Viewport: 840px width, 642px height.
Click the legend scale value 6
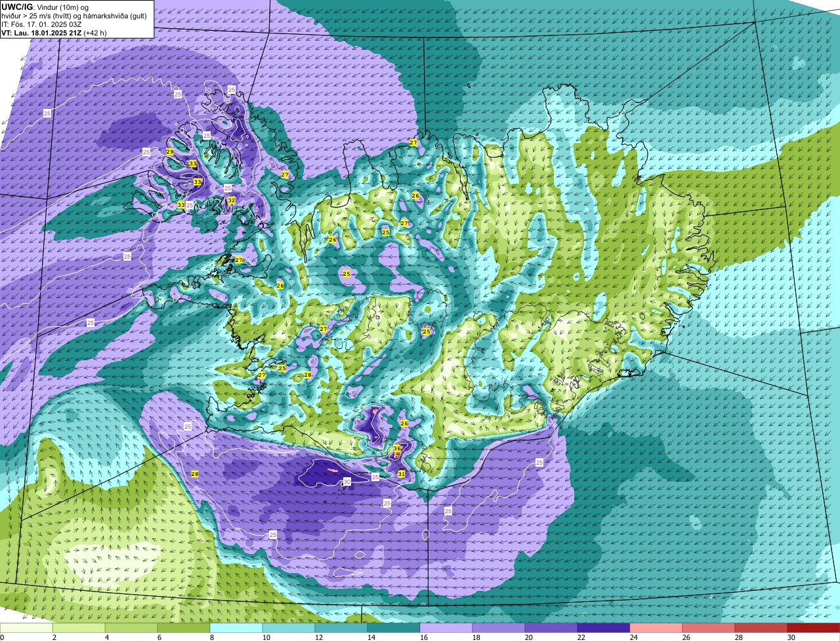click(159, 637)
